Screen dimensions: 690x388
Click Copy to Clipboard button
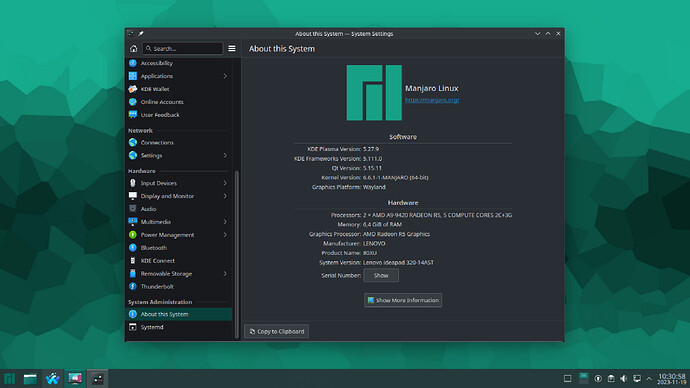click(276, 331)
